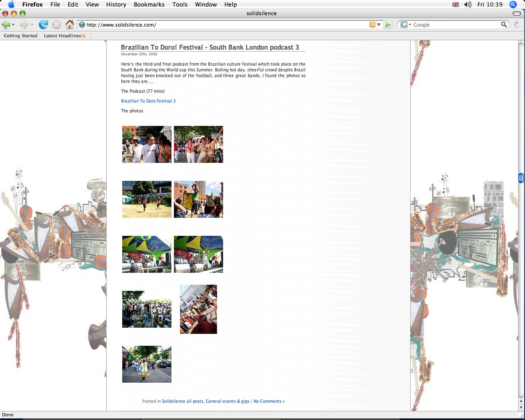This screenshot has width=525, height=420.
Task: Click the search magnifying glass icon
Action: point(504,25)
